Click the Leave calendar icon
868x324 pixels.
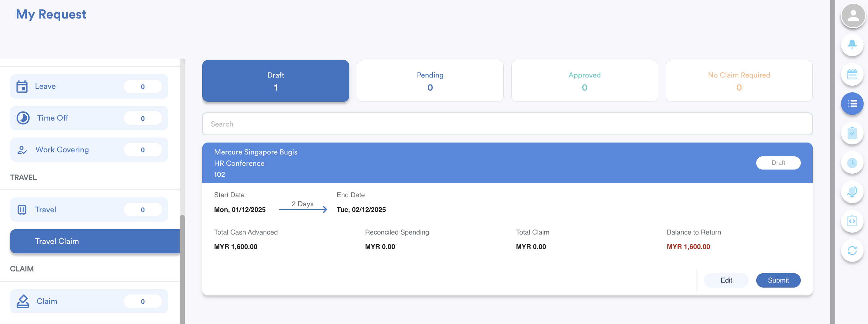coord(22,87)
